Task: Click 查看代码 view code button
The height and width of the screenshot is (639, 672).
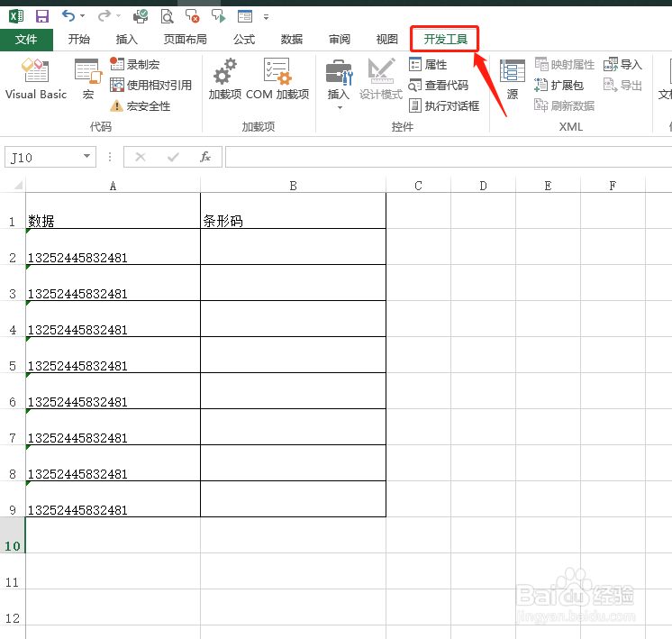Action: point(438,85)
